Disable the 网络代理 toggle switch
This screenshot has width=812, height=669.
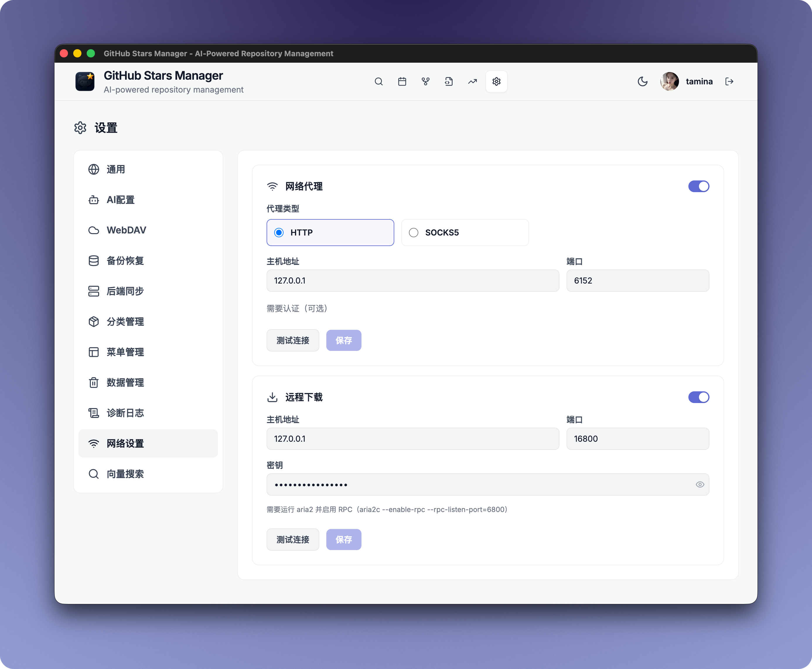(x=698, y=187)
